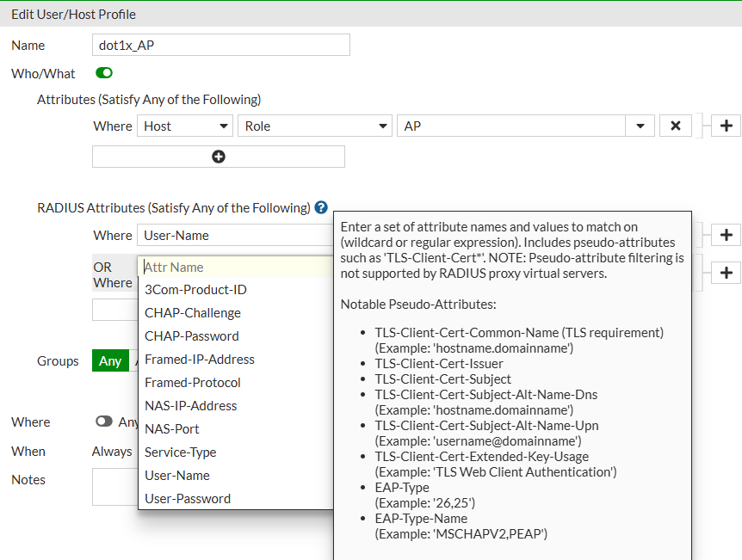Image resolution: width=742 pixels, height=560 pixels.
Task: Toggle the Who/What switch off
Action: 104,73
